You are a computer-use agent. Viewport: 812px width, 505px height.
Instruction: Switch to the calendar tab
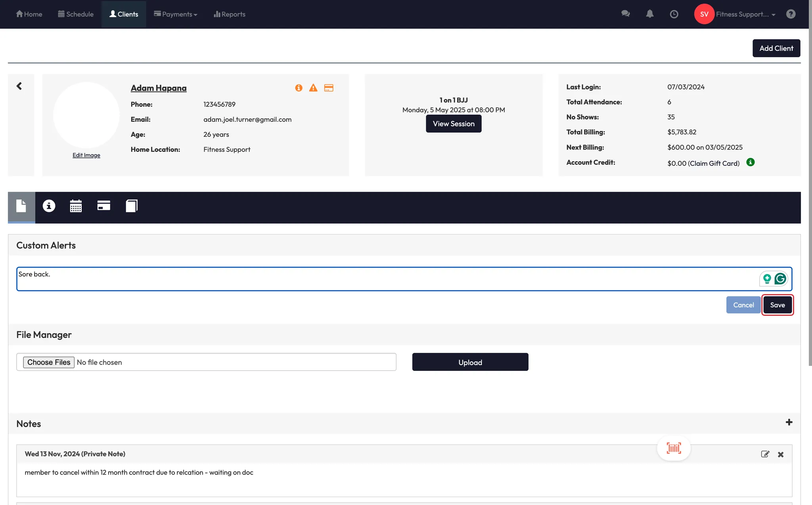[x=76, y=206]
